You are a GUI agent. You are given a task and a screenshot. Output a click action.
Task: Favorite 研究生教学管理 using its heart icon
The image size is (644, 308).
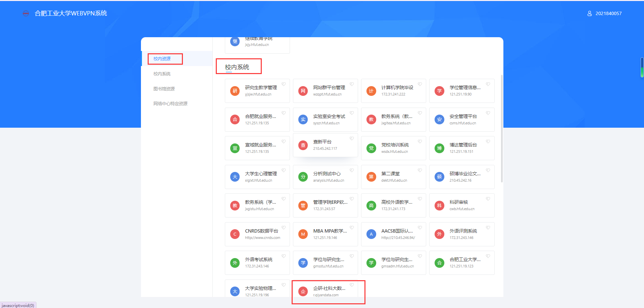(284, 84)
